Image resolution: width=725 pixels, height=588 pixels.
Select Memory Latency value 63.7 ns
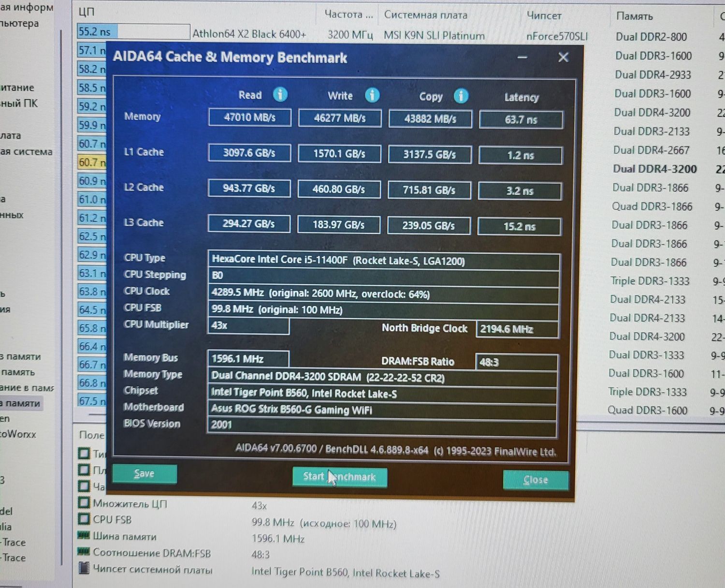521,119
